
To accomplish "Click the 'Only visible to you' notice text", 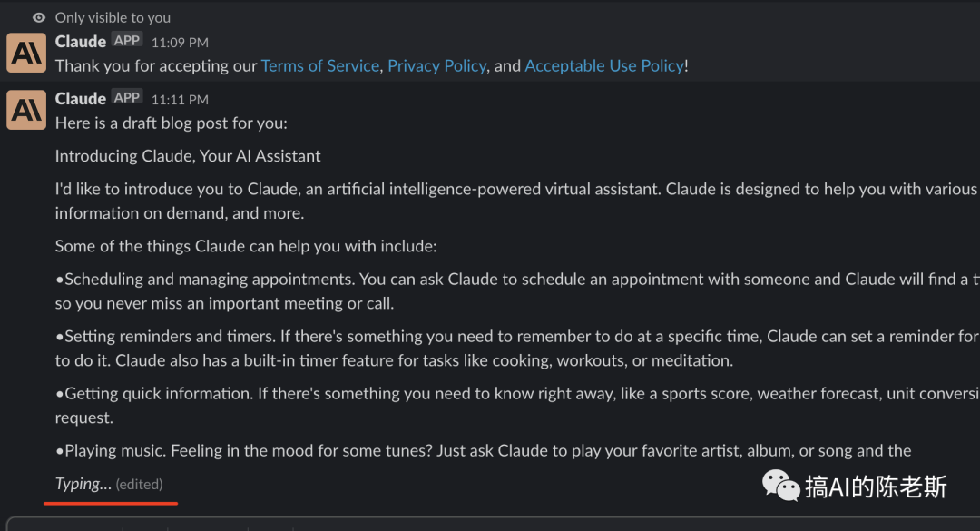I will pos(113,17).
